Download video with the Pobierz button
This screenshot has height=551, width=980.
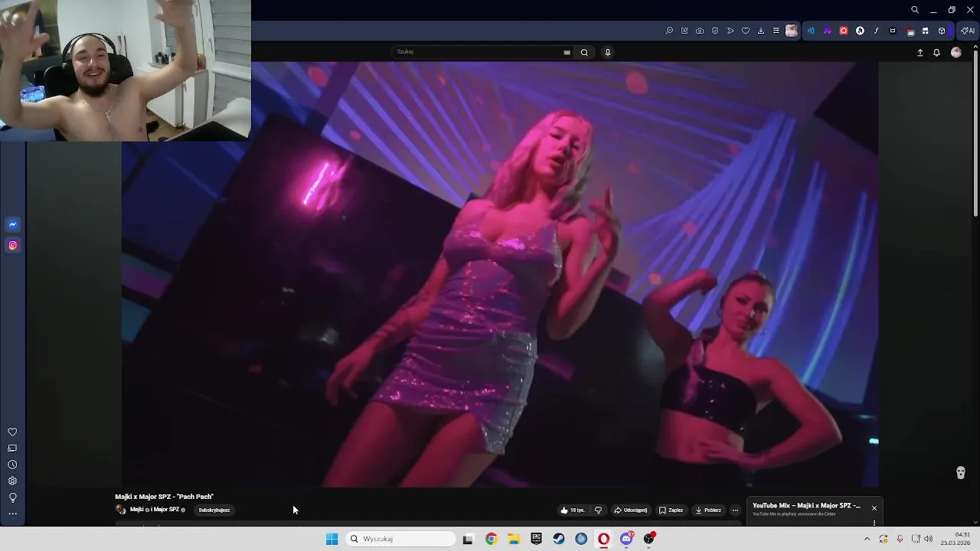coord(708,510)
